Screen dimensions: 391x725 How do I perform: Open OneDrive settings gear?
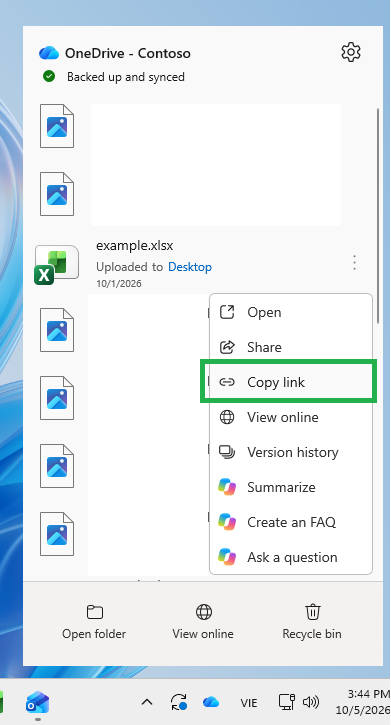click(351, 52)
